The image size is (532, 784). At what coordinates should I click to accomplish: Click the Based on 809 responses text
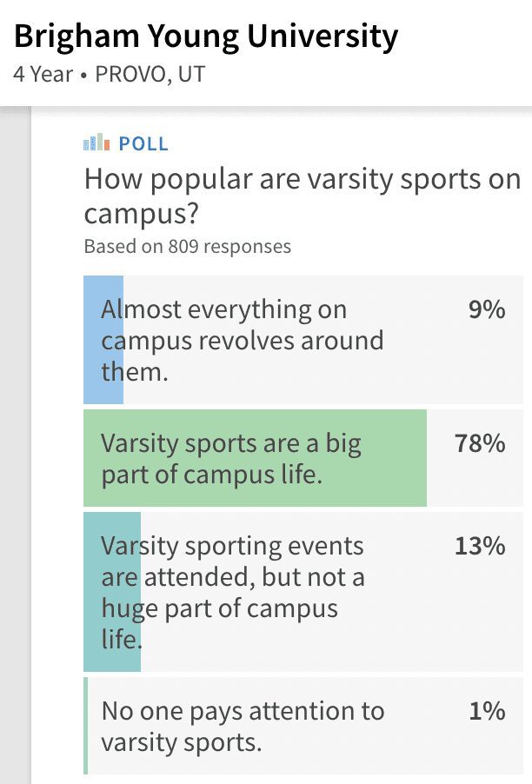click(x=188, y=247)
